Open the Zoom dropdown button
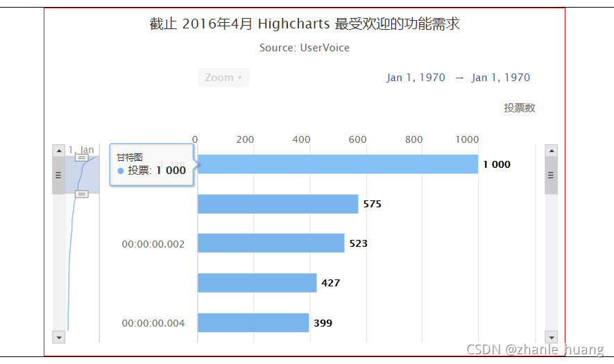Viewport: 614px width, 364px height. point(223,78)
